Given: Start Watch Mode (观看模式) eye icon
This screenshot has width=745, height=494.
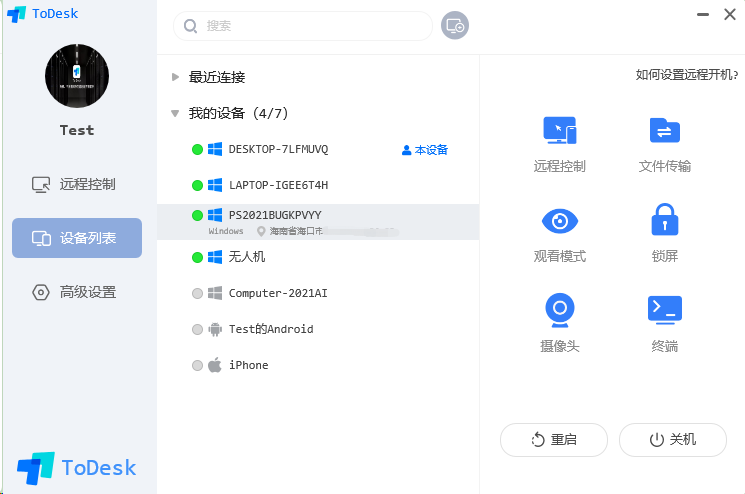Looking at the screenshot, I should pos(559,222).
